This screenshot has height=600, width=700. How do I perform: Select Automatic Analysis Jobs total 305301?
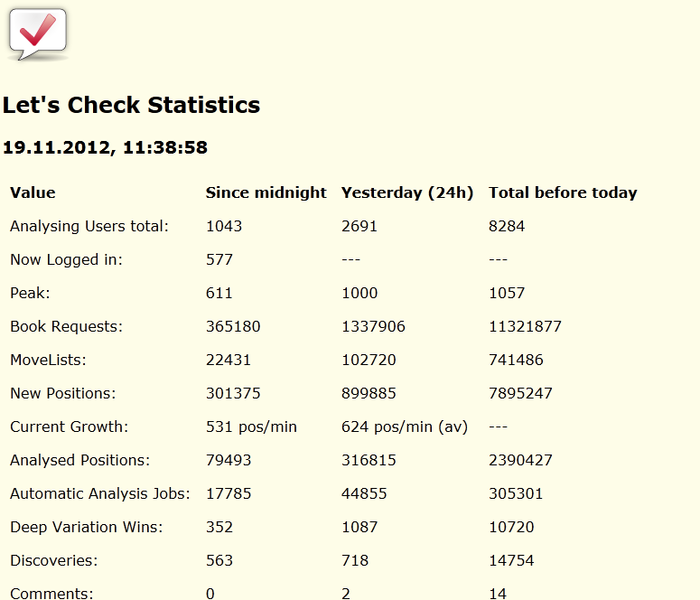(x=516, y=493)
